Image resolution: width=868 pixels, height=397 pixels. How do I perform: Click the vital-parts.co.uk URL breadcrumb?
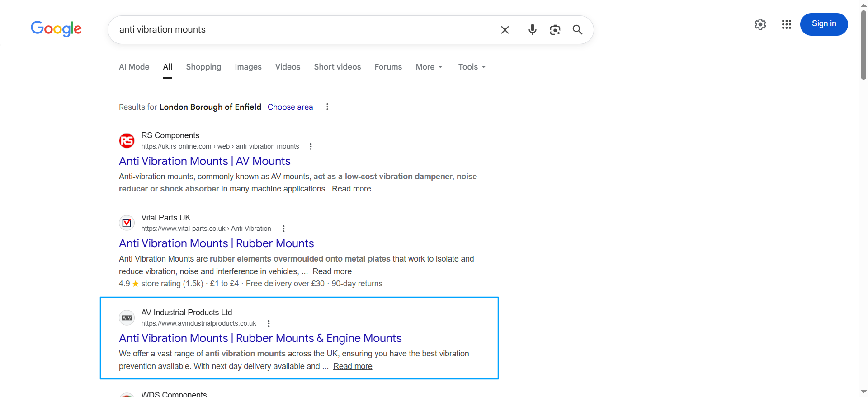[206, 229]
